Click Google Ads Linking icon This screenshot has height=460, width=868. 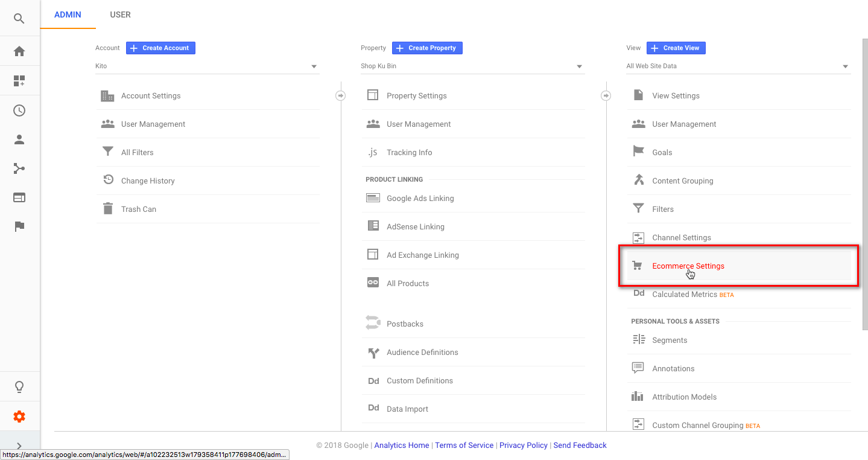point(373,198)
